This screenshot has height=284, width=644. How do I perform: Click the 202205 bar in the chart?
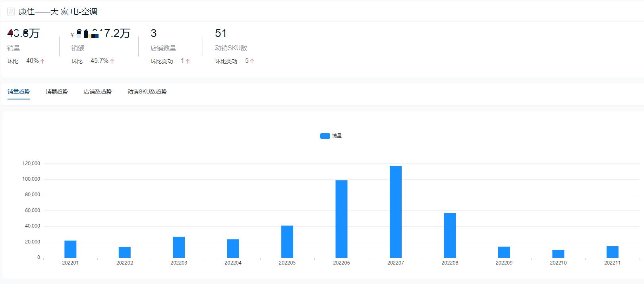point(287,242)
